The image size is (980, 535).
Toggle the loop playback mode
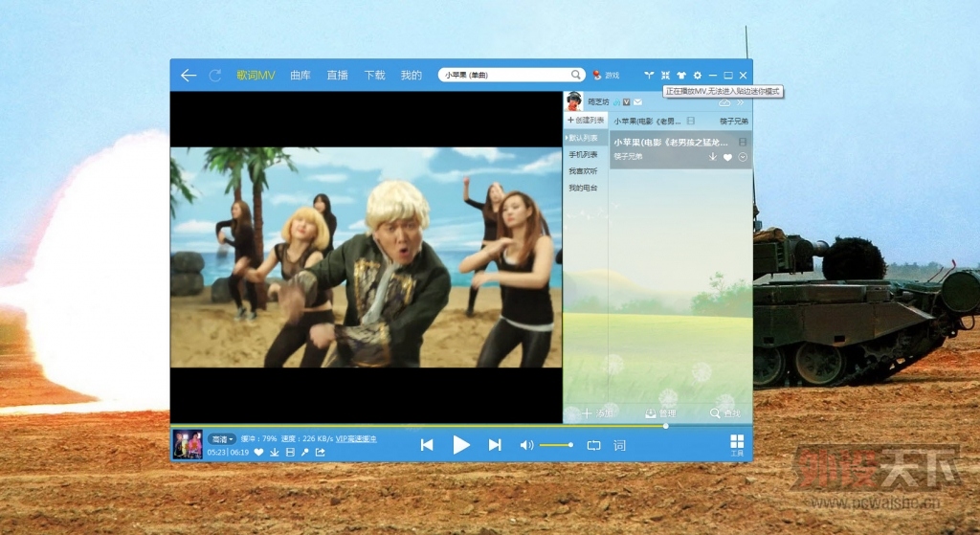593,445
